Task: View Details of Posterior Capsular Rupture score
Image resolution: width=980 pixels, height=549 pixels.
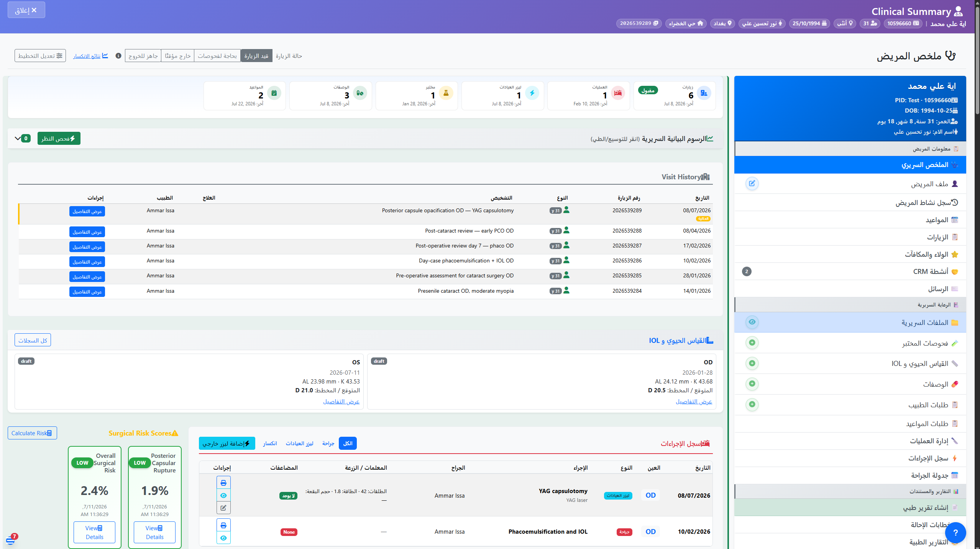Action: (x=154, y=532)
